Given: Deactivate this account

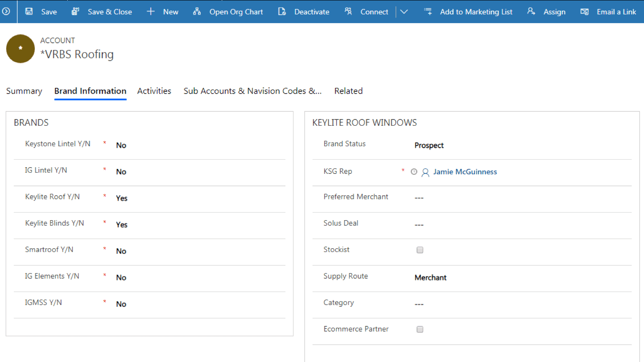Looking at the screenshot, I should pos(303,12).
